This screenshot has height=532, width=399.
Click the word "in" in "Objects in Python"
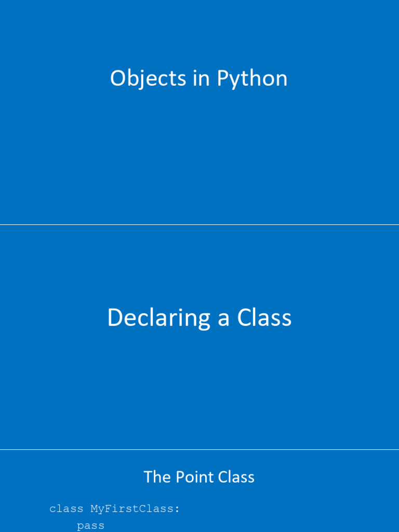tap(201, 78)
